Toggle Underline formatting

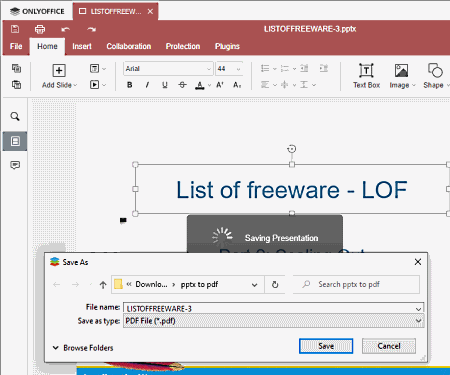165,85
